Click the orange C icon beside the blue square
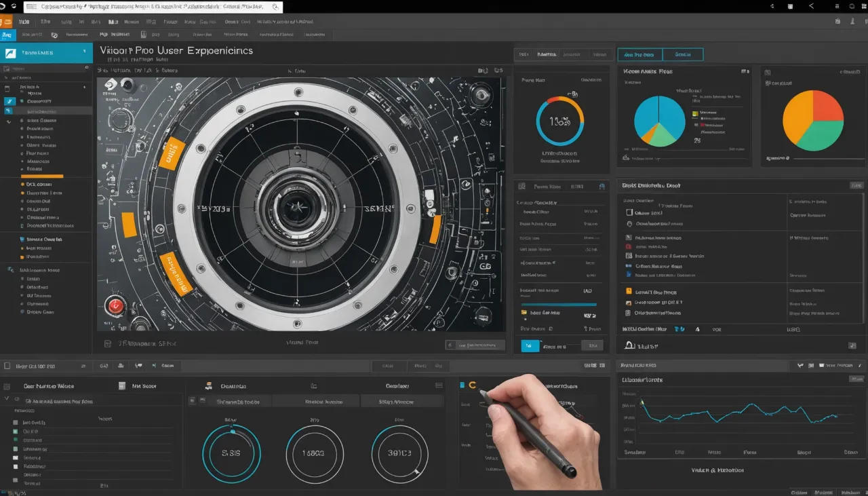 (473, 385)
